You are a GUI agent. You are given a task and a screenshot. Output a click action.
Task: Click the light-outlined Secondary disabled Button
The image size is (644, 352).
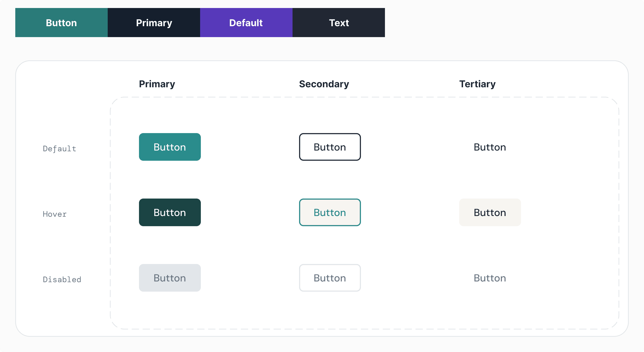pyautogui.click(x=330, y=278)
